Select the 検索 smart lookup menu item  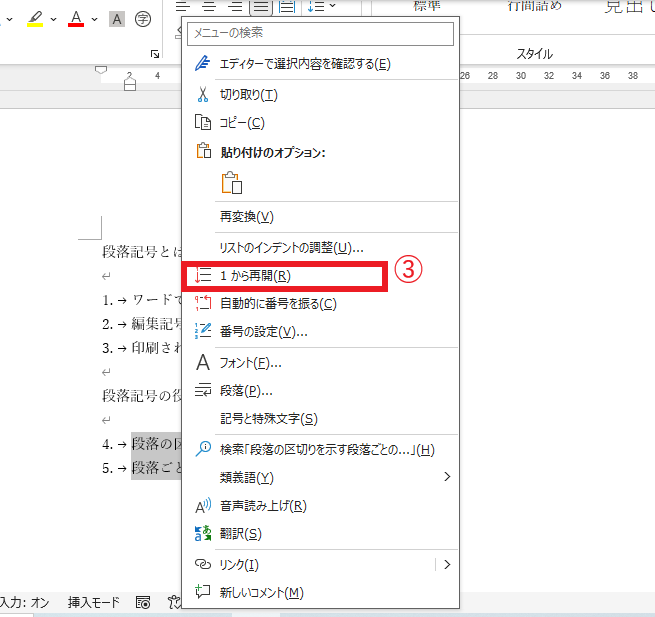click(320, 449)
